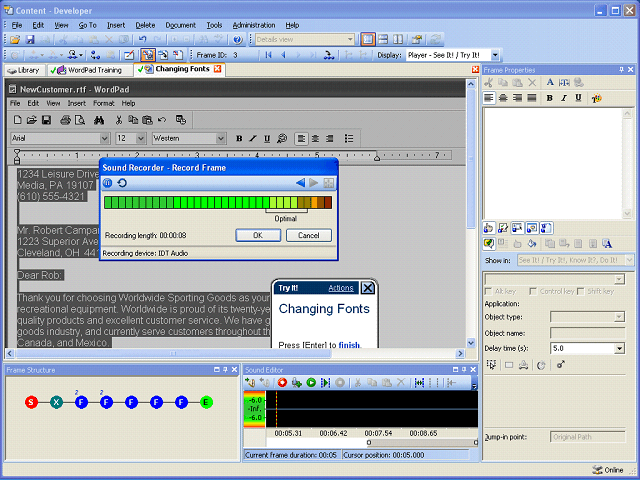The height and width of the screenshot is (480, 640).
Task: Open WordPad Format menu
Action: coord(104,104)
